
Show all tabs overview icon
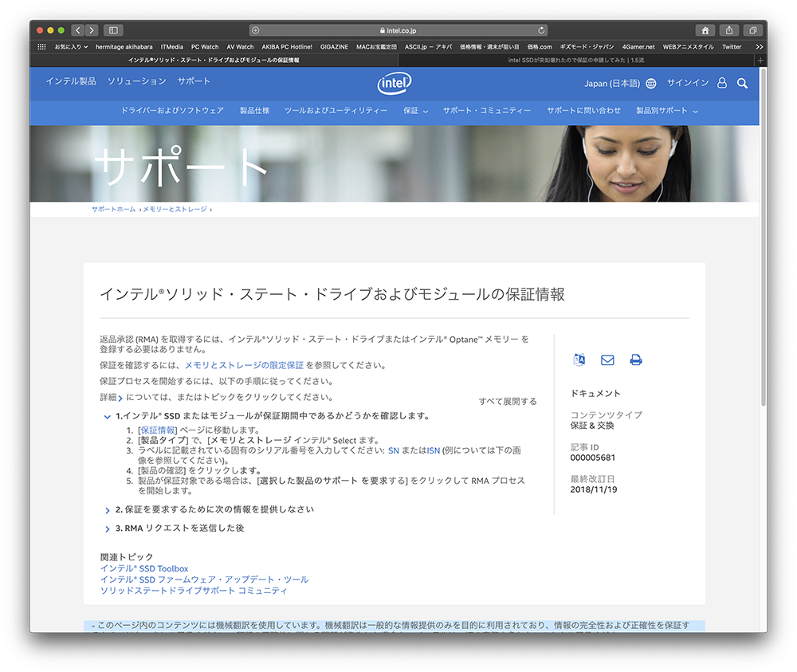(753, 30)
